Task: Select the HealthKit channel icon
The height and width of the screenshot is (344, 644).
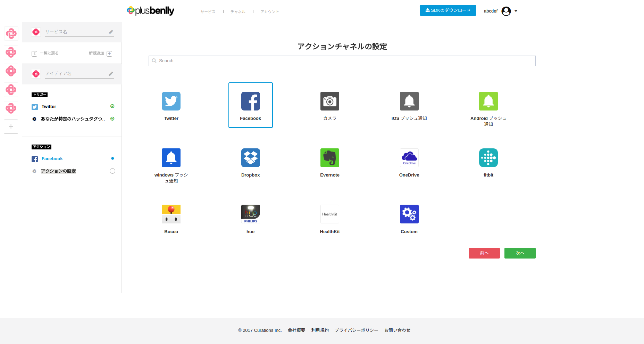Action: 330,214
